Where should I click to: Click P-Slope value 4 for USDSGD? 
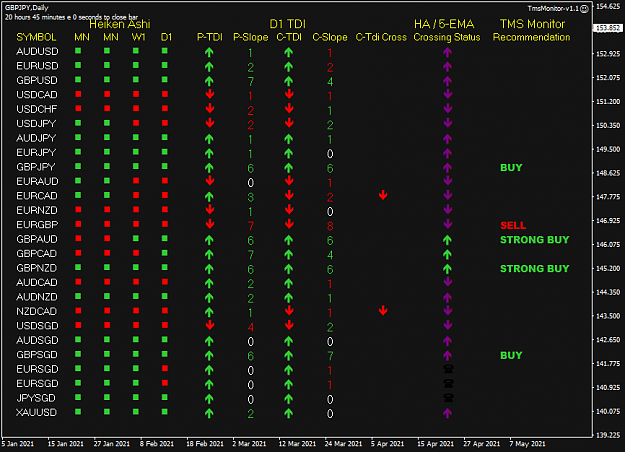250,328
